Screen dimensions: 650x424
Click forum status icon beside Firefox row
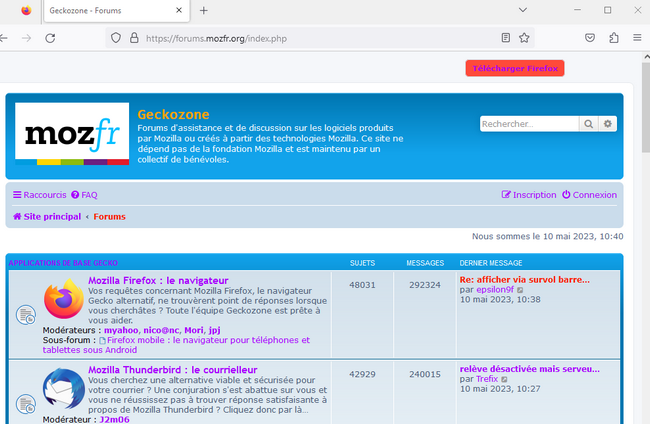coord(26,315)
